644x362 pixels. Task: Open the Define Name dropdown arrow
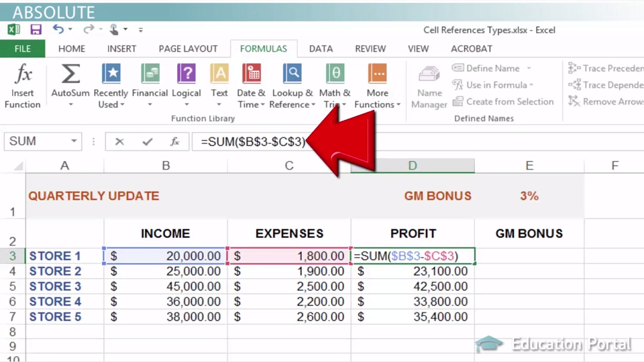pos(529,68)
